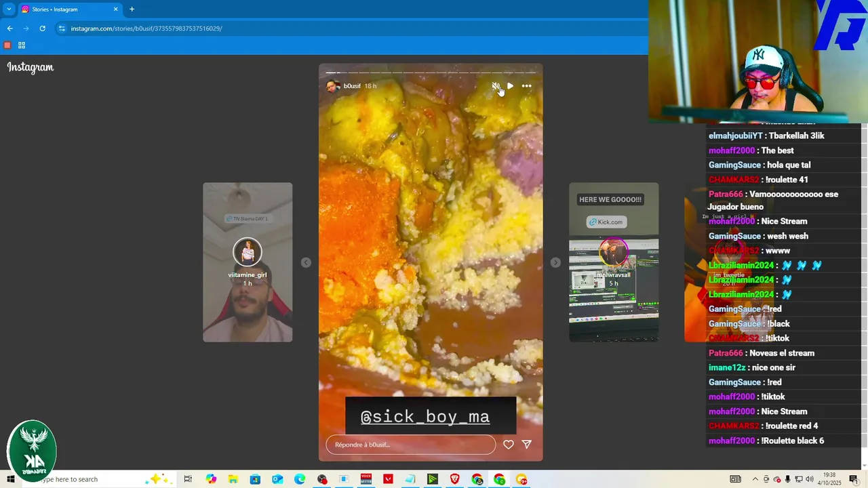
Task: Click chat message 'Noveas el stream'
Action: (x=783, y=353)
